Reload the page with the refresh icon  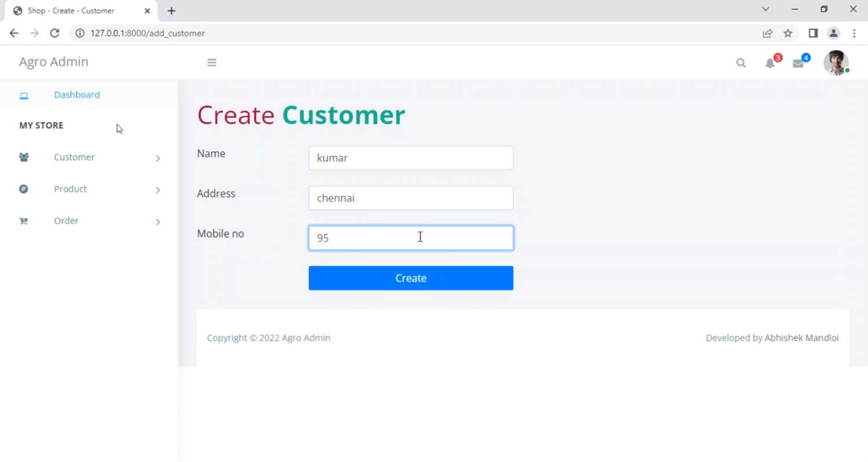(54, 33)
